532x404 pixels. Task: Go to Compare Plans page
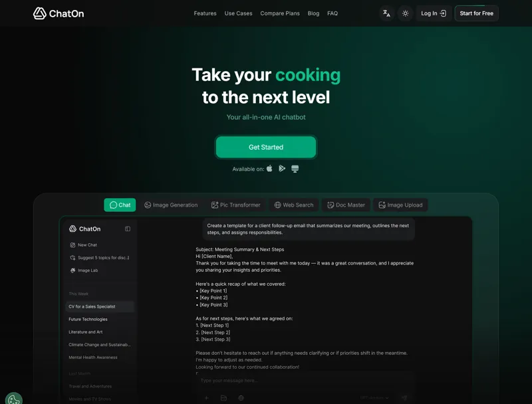click(x=280, y=13)
